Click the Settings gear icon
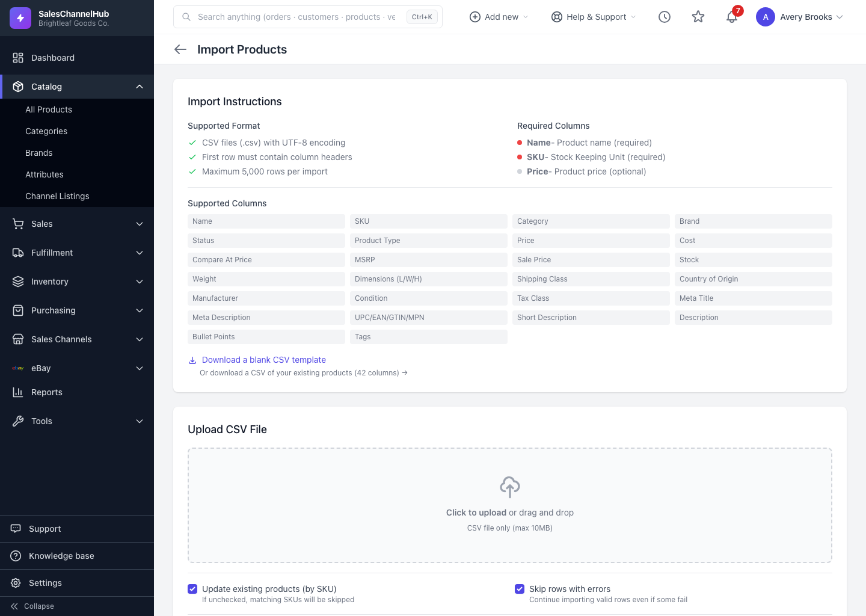 [x=16, y=583]
